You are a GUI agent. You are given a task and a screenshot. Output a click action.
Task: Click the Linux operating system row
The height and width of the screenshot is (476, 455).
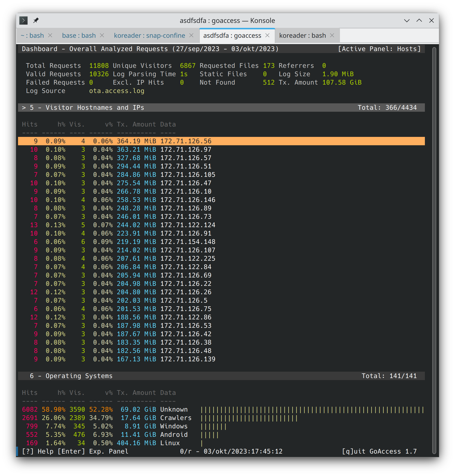(x=221, y=443)
